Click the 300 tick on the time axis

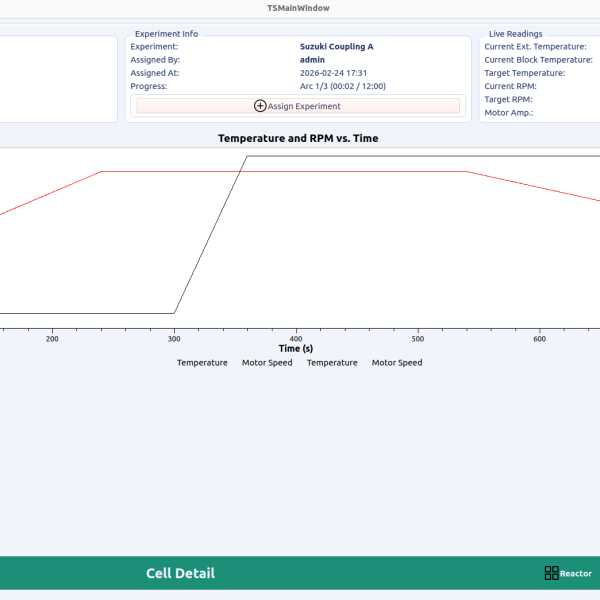174,339
